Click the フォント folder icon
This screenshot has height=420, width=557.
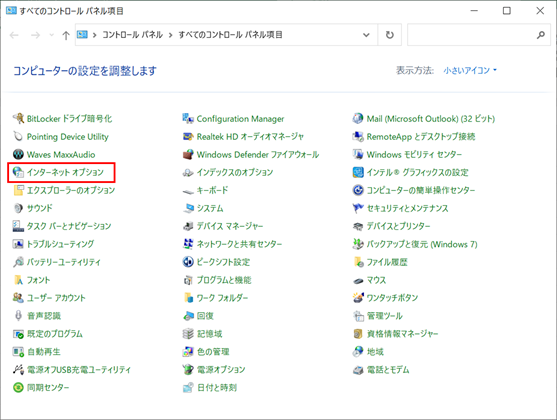point(18,280)
